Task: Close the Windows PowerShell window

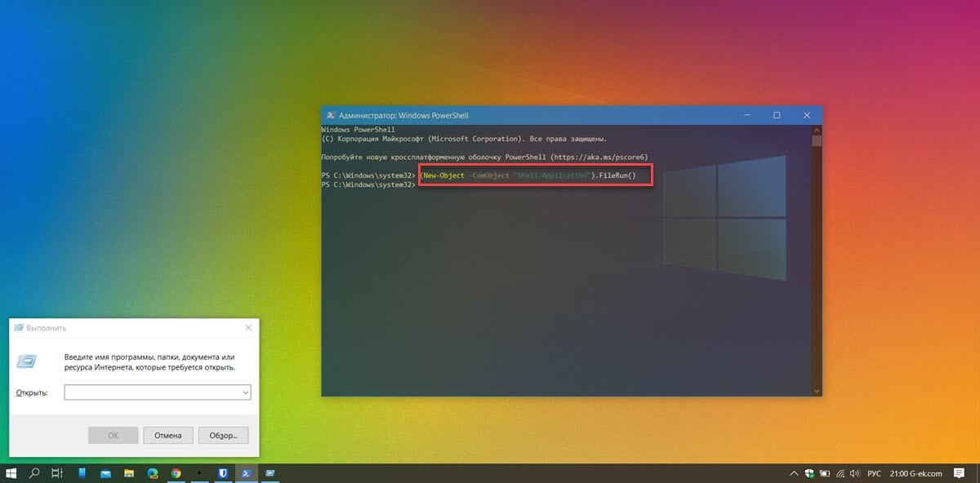Action: point(807,115)
